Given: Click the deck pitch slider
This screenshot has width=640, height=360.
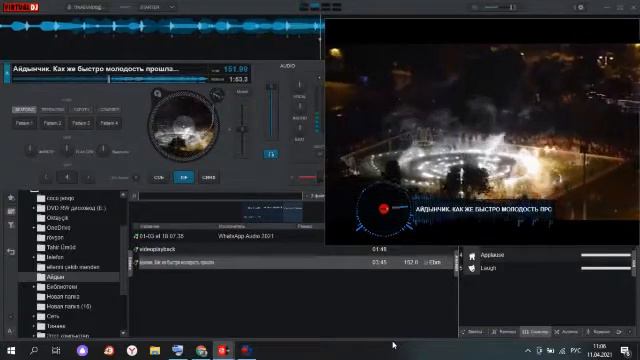Looking at the screenshot, I should (242, 130).
